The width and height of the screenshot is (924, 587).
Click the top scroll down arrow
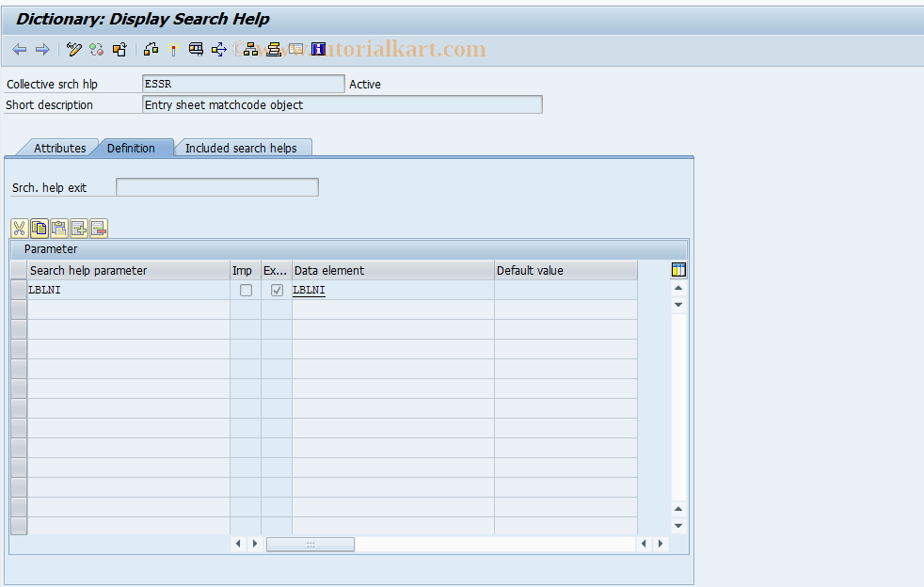(678, 305)
